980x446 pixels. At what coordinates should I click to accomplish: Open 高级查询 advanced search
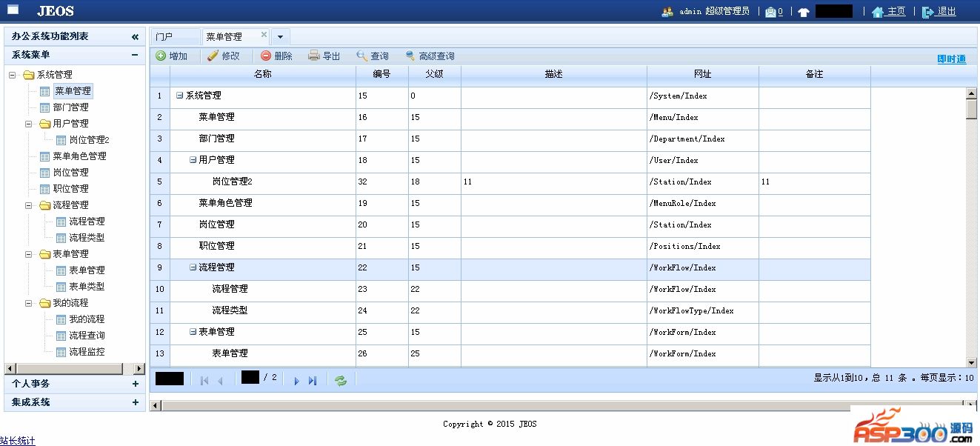(x=410, y=56)
